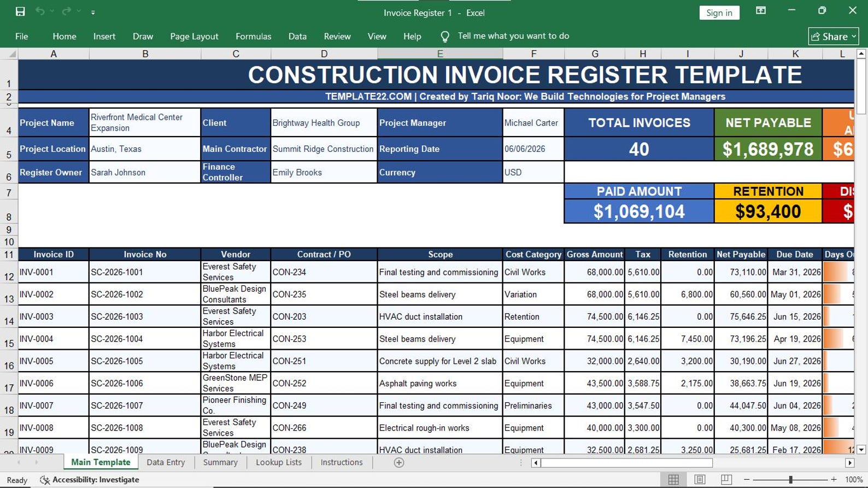Click the Tell me what you want search box
Image resolution: width=868 pixels, height=488 pixels.
[513, 36]
